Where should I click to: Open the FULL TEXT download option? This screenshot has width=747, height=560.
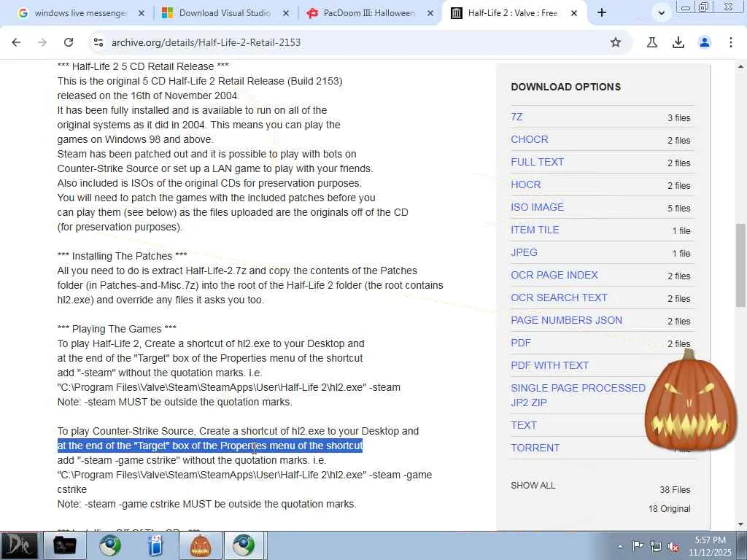coord(537,162)
